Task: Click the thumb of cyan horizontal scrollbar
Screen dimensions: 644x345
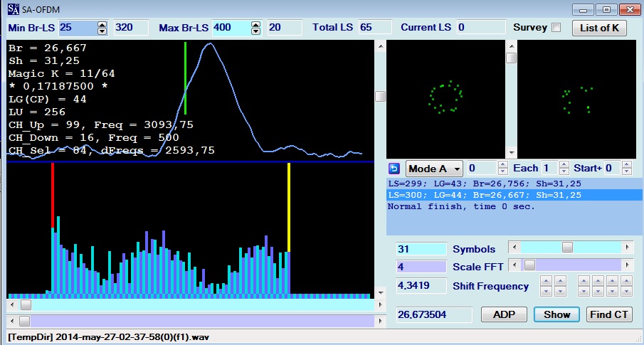Action: click(x=26, y=304)
